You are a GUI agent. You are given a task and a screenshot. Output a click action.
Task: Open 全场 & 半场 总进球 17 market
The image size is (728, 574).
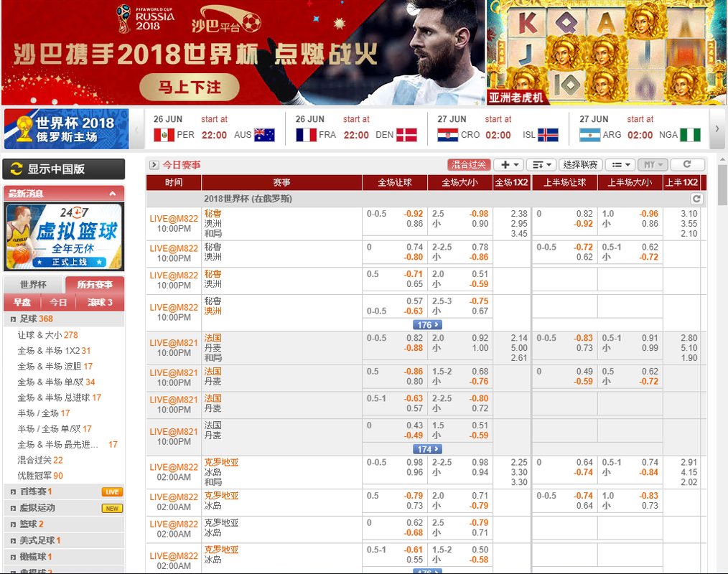pos(60,397)
